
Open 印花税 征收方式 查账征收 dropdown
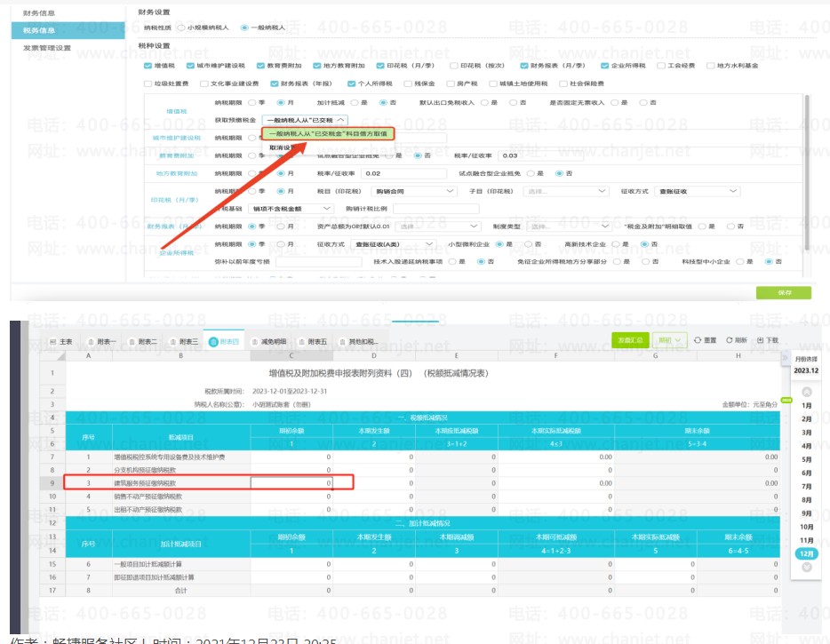(x=697, y=191)
